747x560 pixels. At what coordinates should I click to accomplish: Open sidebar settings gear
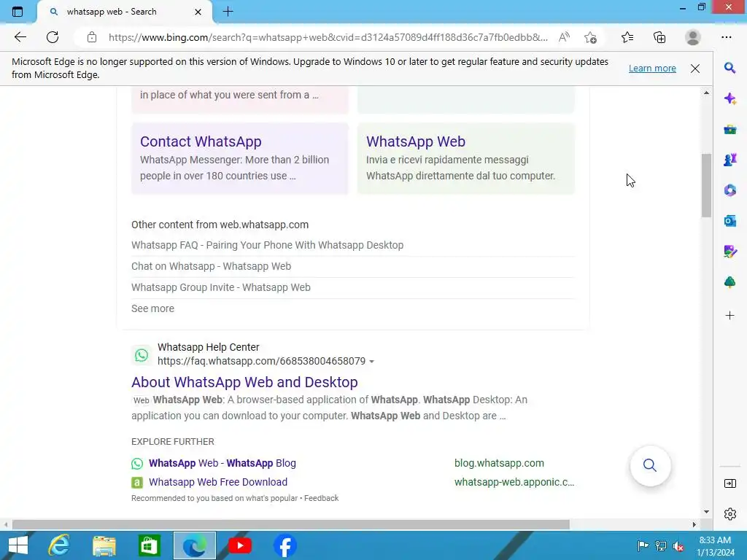(729, 514)
